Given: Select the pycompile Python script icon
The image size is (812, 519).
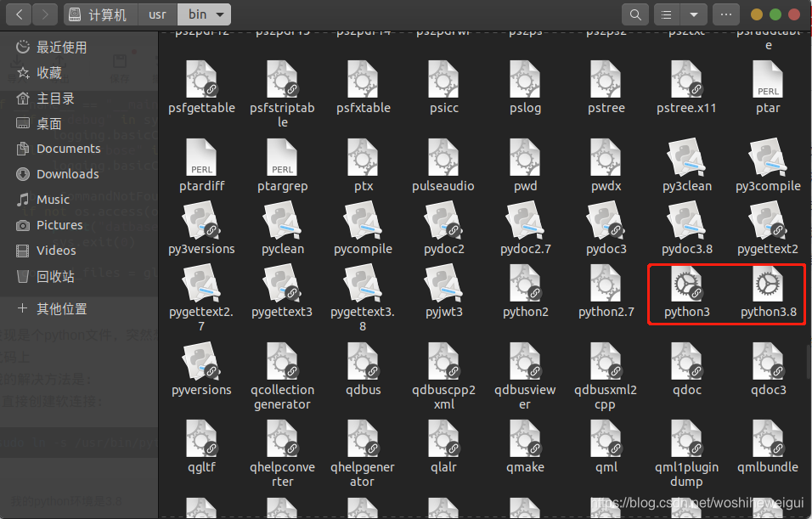Looking at the screenshot, I should coord(363,221).
